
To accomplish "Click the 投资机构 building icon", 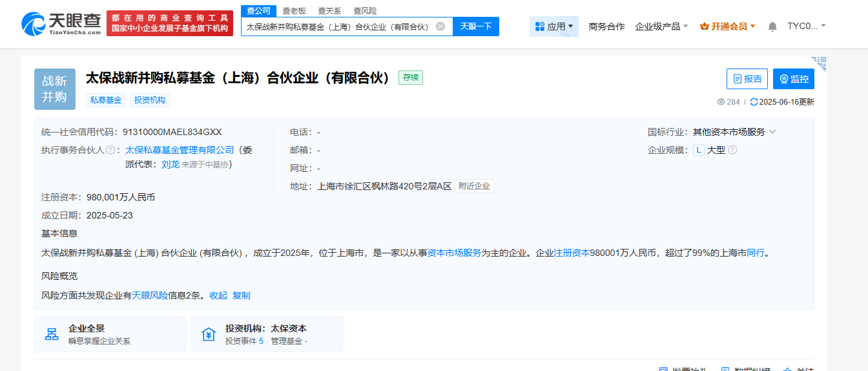I will pos(209,334).
